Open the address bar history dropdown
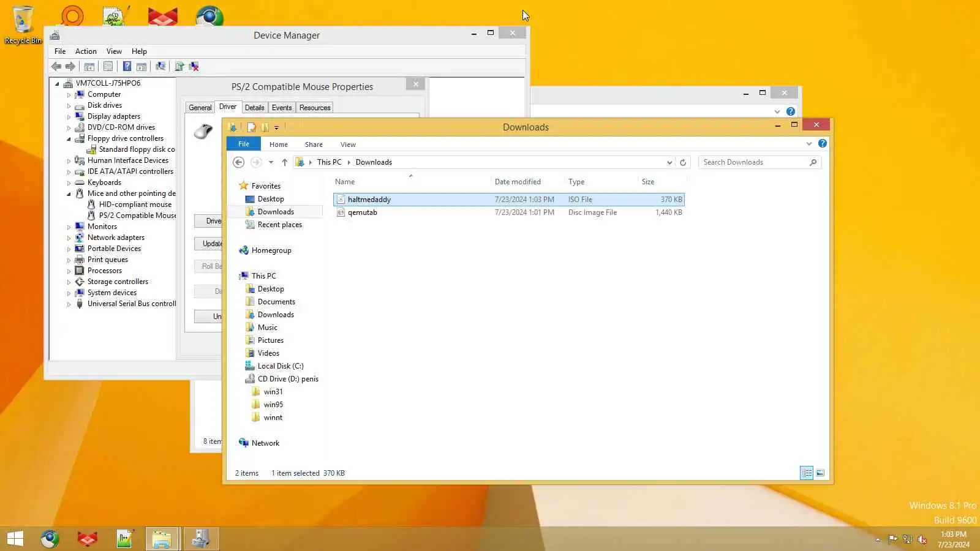Screen dimensions: 980x551 pyautogui.click(x=669, y=162)
